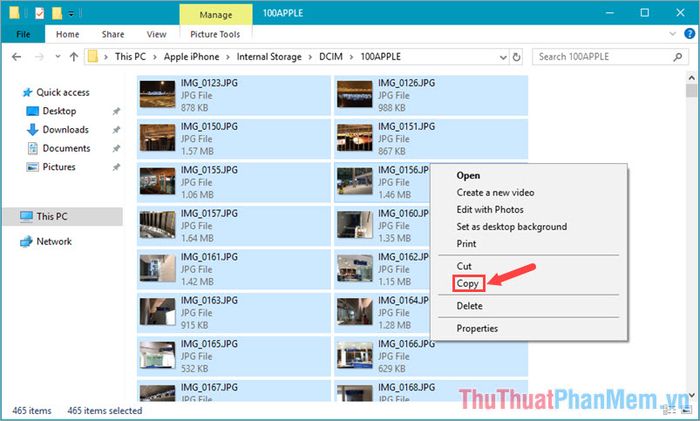The width and height of the screenshot is (700, 421).
Task: Click Properties icon in quick access toolbar
Action: tap(39, 13)
